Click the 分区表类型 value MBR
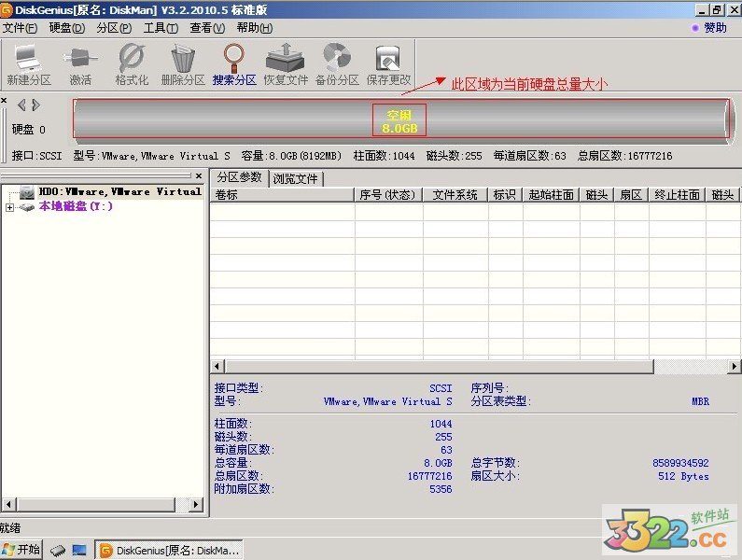The image size is (742, 560). pos(700,401)
